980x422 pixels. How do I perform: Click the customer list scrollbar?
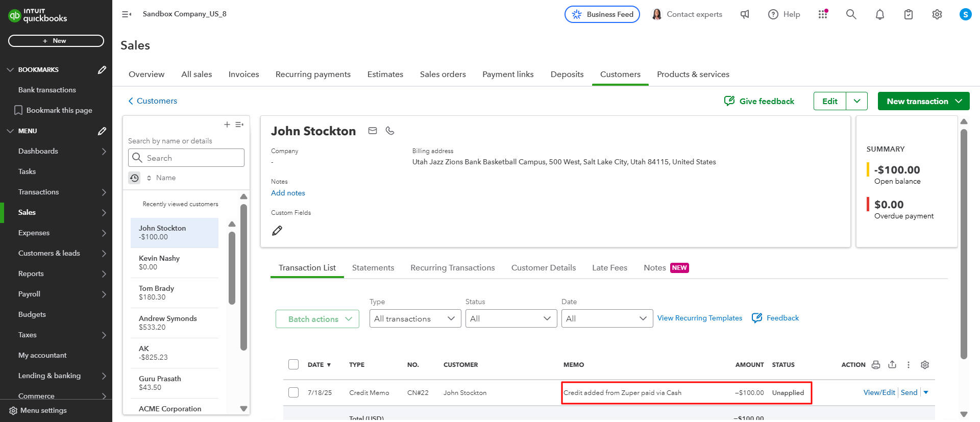[x=243, y=277]
